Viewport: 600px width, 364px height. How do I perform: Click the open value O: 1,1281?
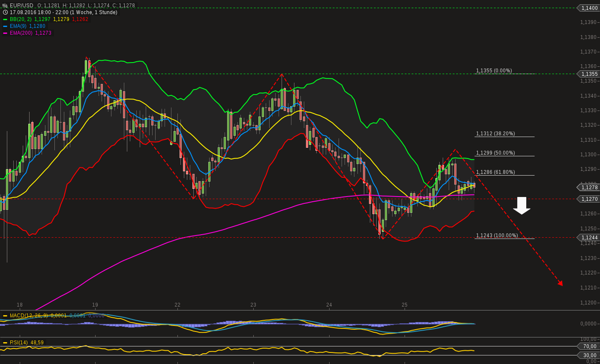49,6
